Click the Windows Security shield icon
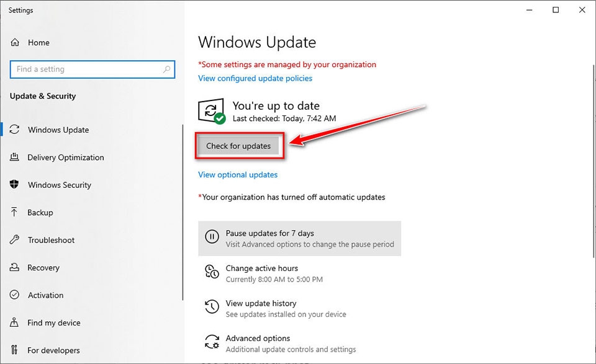 pos(14,184)
